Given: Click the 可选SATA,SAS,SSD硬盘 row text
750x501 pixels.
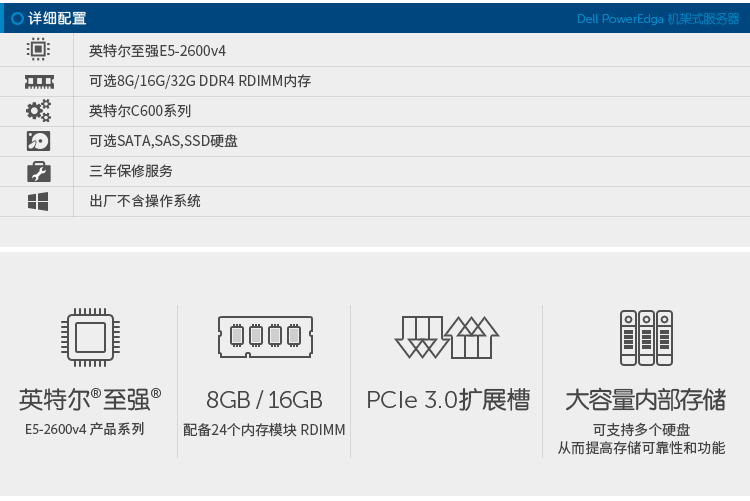Looking at the screenshot, I should pos(163,141).
